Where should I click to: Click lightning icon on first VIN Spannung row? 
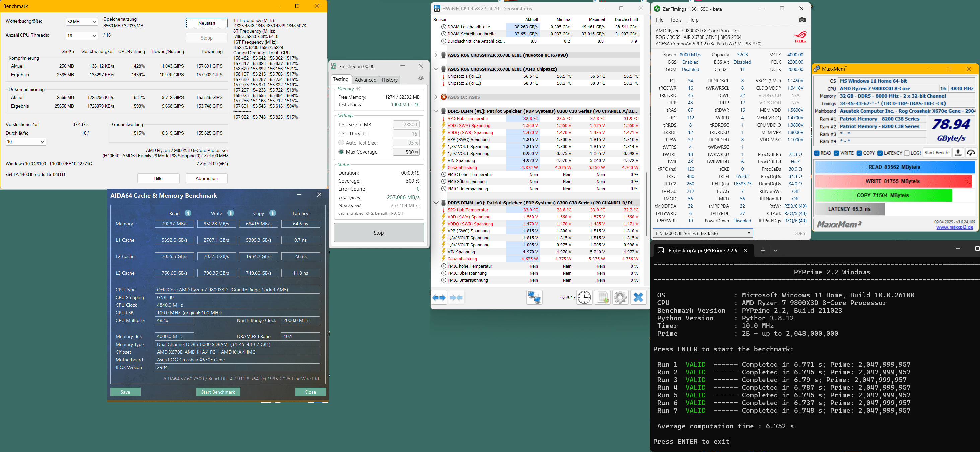[x=443, y=160]
